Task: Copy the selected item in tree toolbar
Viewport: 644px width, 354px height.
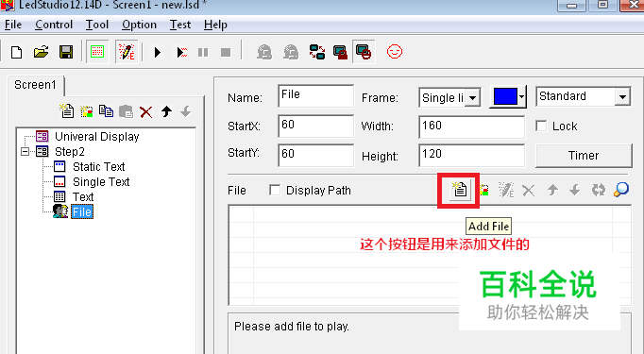Action: pos(106,111)
